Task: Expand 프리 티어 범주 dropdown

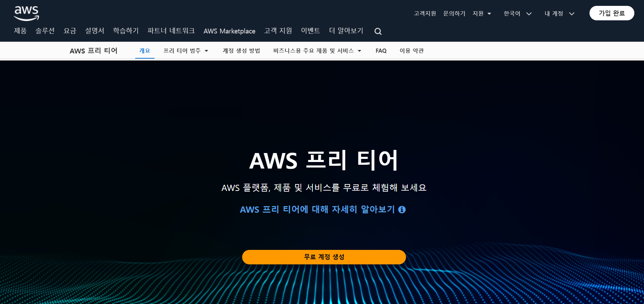Action: click(186, 51)
